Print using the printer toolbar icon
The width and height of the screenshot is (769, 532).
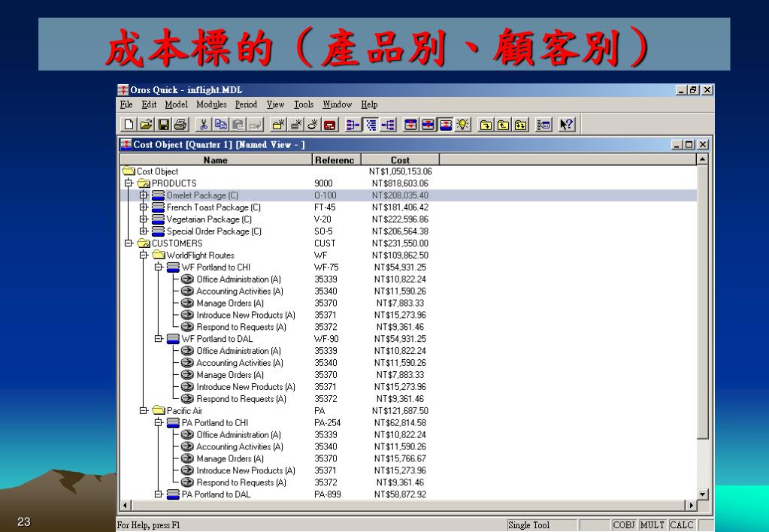tap(180, 125)
